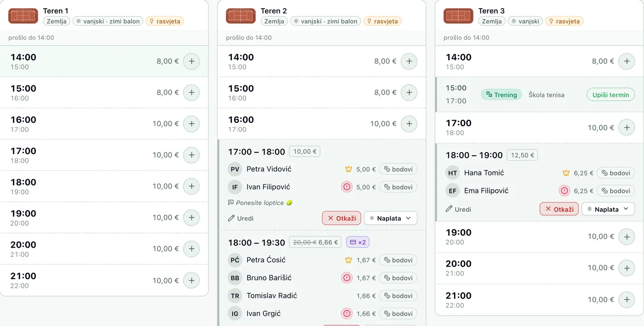Click crown icon next to Petra Vidović

pyautogui.click(x=348, y=169)
